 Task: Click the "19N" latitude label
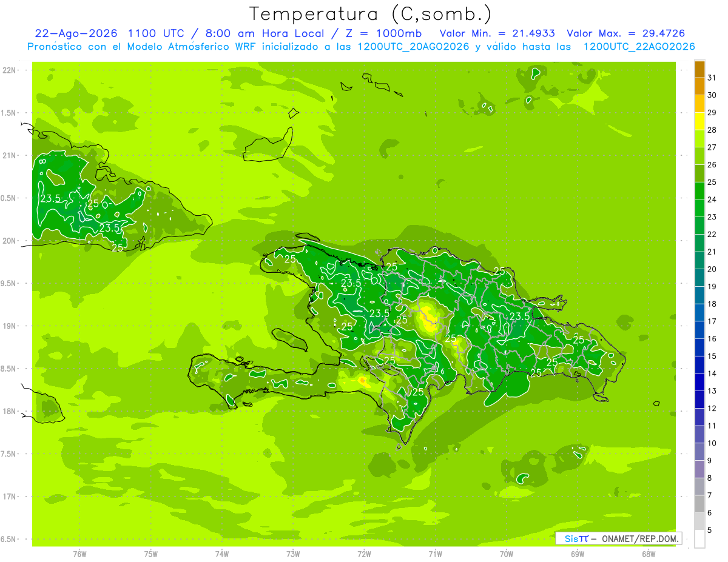(9, 326)
